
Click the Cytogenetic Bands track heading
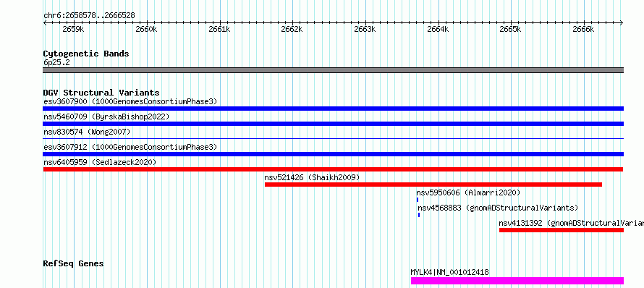86,54
